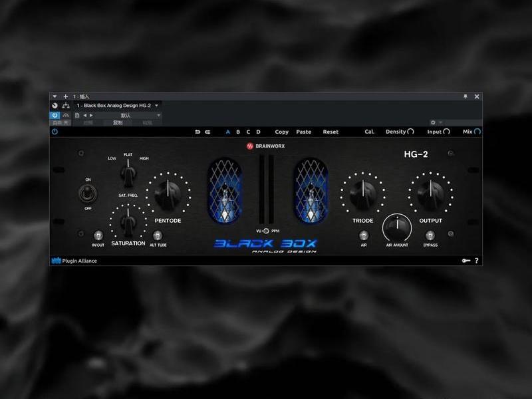Click the Plugin Alliance logo
This screenshot has width=532, height=399.
coord(74,261)
